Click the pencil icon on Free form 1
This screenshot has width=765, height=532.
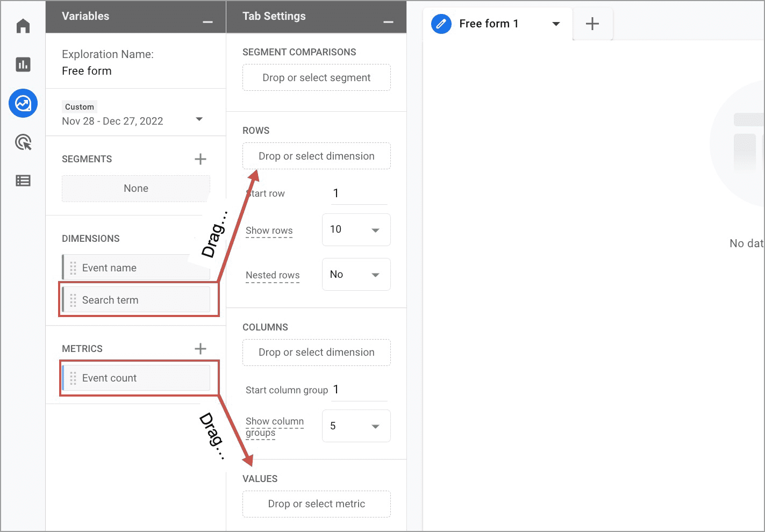point(441,24)
